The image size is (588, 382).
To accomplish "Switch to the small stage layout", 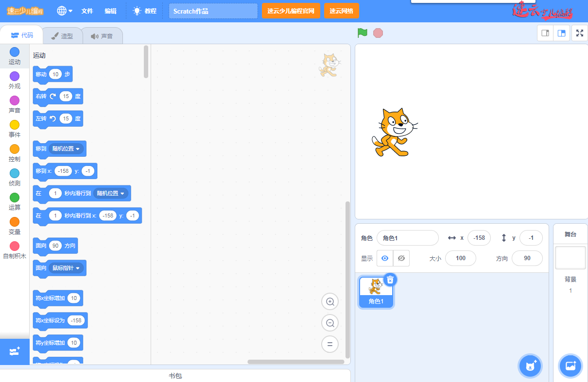I will tap(545, 33).
